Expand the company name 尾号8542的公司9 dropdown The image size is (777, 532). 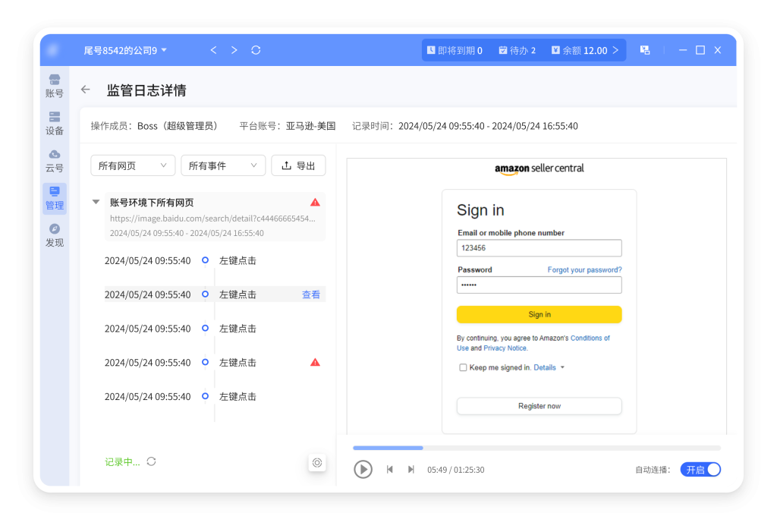point(125,50)
